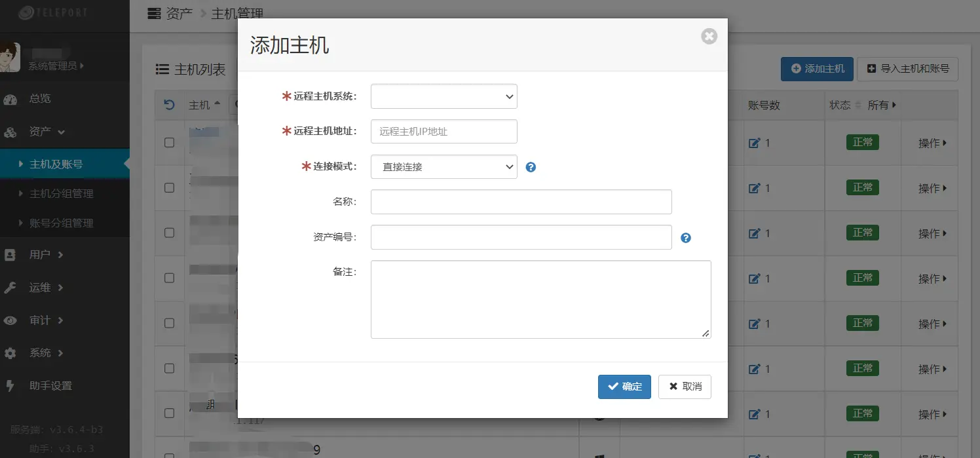Click the 确定 confirm button

click(624, 387)
